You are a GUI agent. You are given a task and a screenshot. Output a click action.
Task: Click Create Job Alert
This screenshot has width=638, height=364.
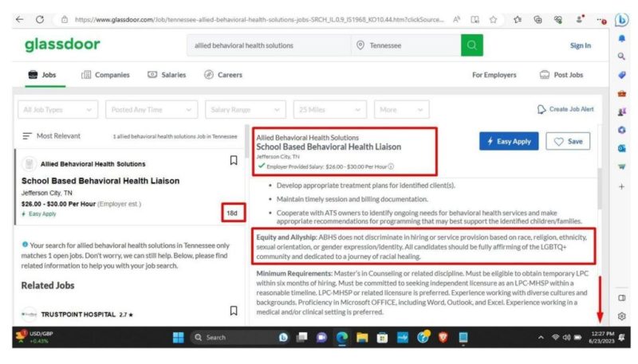tap(565, 109)
